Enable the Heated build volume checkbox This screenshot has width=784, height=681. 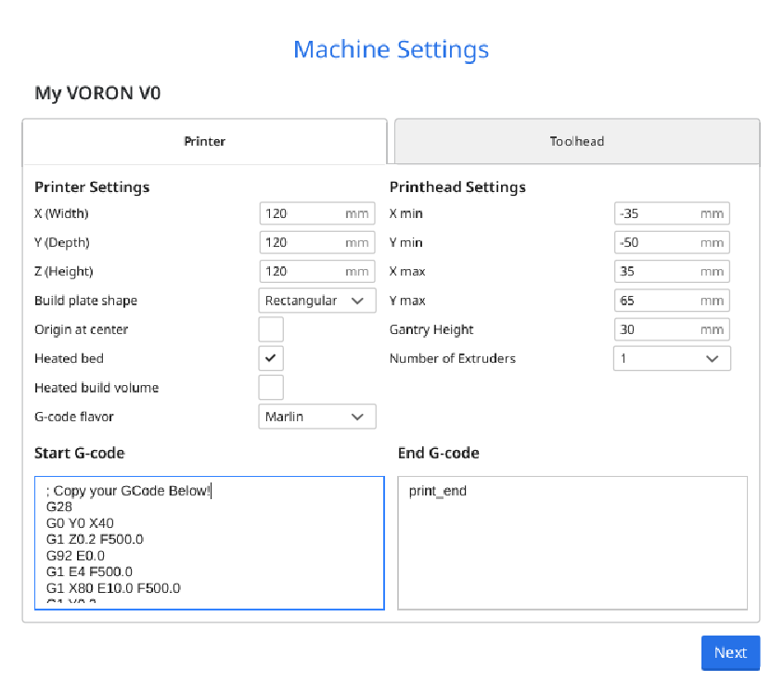270,387
